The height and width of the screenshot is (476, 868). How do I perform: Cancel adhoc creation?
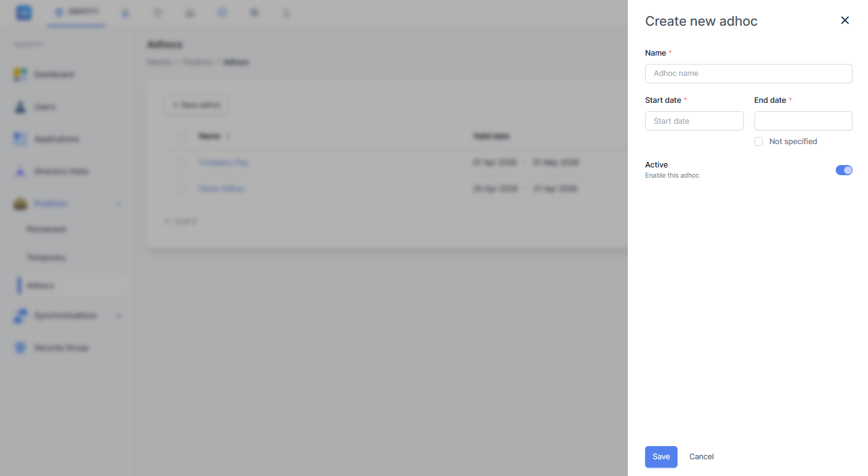tap(701, 457)
